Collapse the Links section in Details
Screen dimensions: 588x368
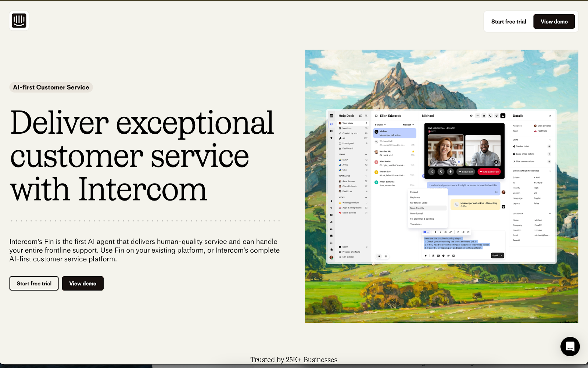coord(550,140)
